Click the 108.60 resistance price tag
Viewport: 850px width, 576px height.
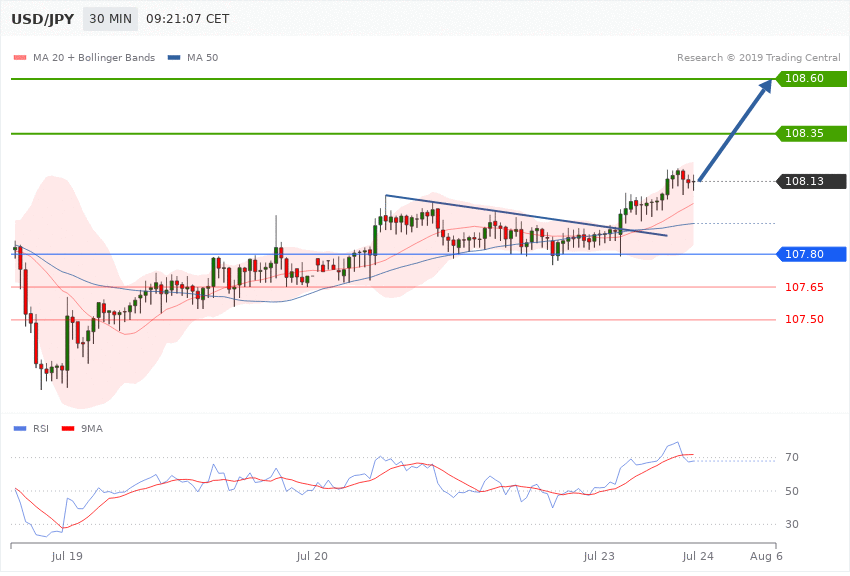point(811,79)
